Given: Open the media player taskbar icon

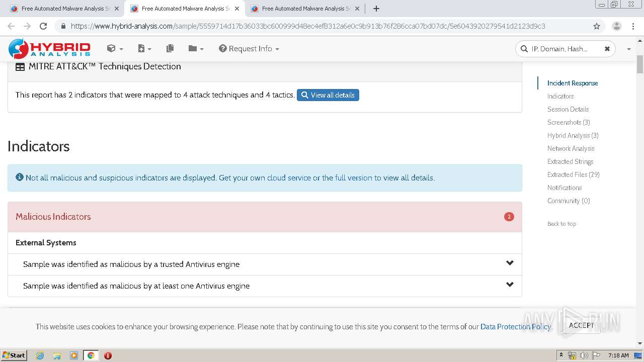Looking at the screenshot, I should [x=74, y=355].
